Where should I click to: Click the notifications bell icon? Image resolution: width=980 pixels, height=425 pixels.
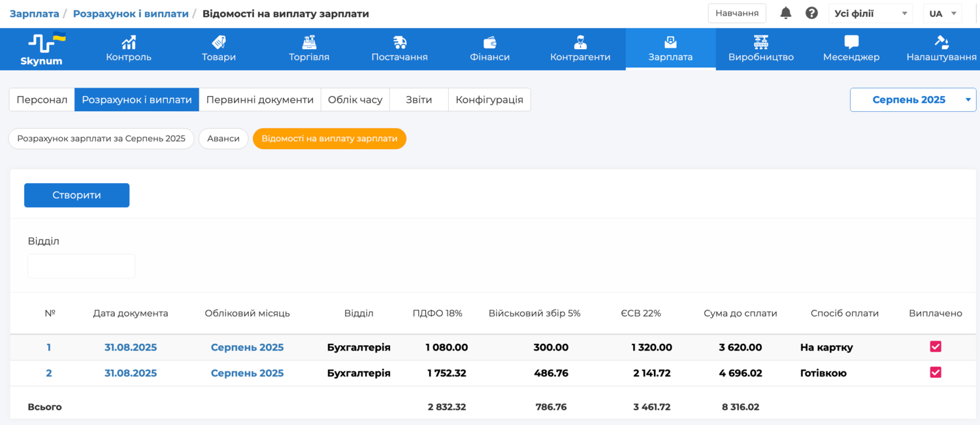pos(786,13)
